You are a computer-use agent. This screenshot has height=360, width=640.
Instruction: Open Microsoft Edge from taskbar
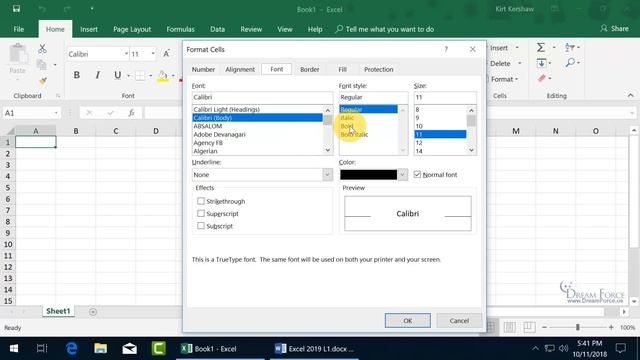tap(72, 349)
